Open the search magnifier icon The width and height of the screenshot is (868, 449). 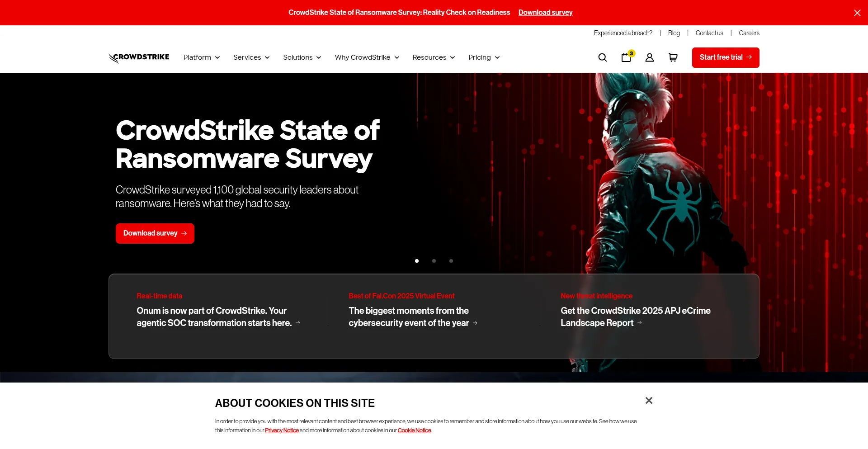pos(602,57)
